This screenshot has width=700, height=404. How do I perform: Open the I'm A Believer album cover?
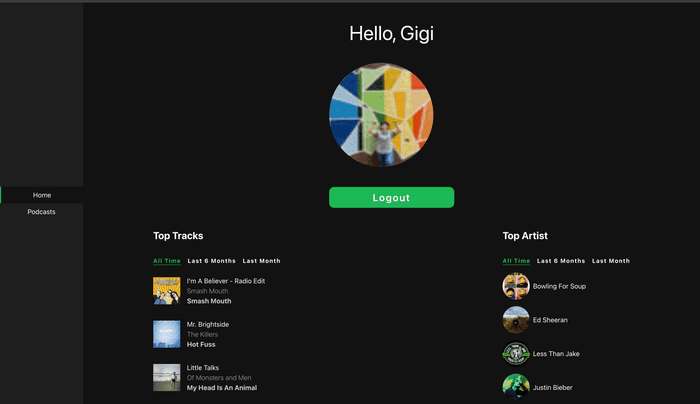(167, 291)
